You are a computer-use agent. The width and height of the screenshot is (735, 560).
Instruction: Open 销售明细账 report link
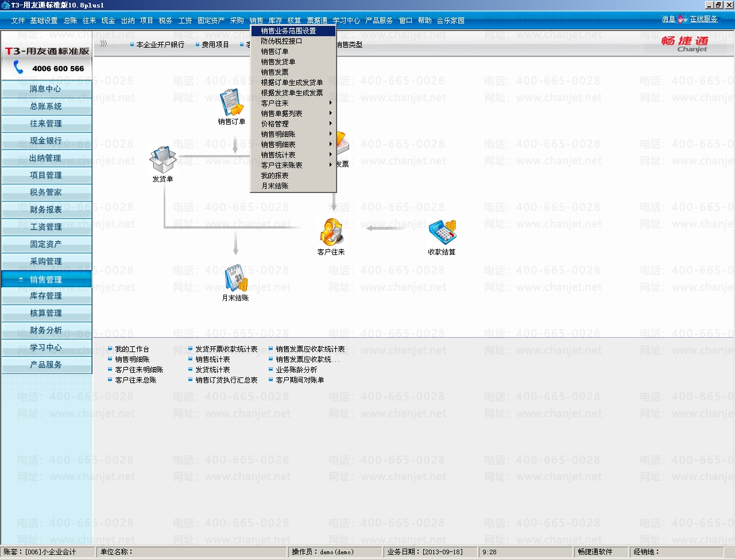tap(132, 360)
